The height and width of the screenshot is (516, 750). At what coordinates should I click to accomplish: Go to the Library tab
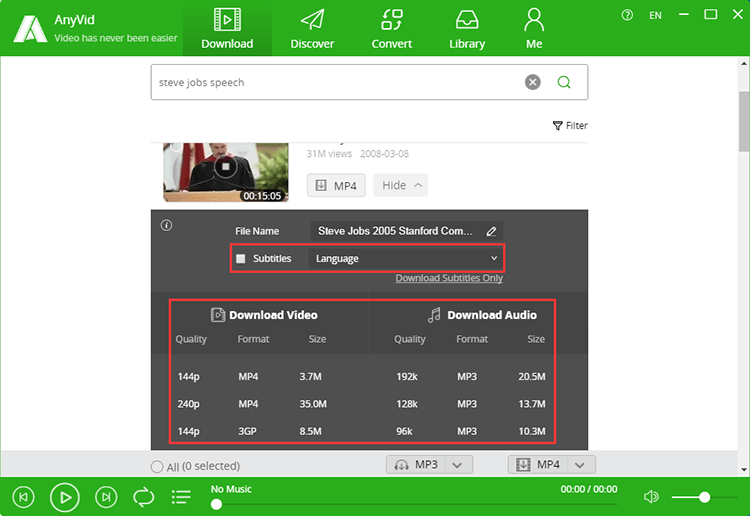coord(467,29)
